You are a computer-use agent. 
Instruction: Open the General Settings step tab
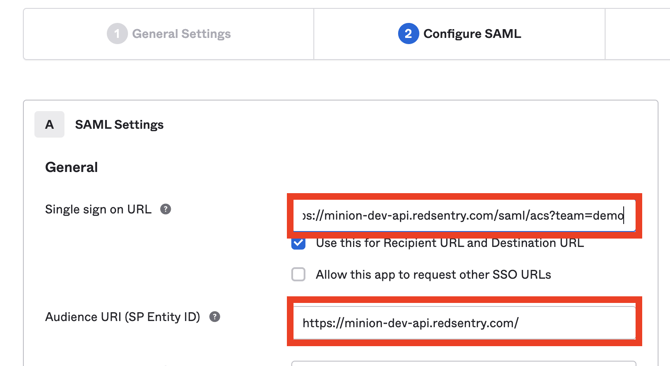point(169,34)
